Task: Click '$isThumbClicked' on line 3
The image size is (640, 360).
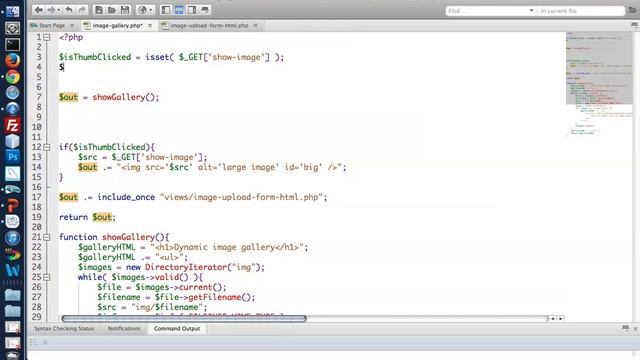Action: (95, 57)
